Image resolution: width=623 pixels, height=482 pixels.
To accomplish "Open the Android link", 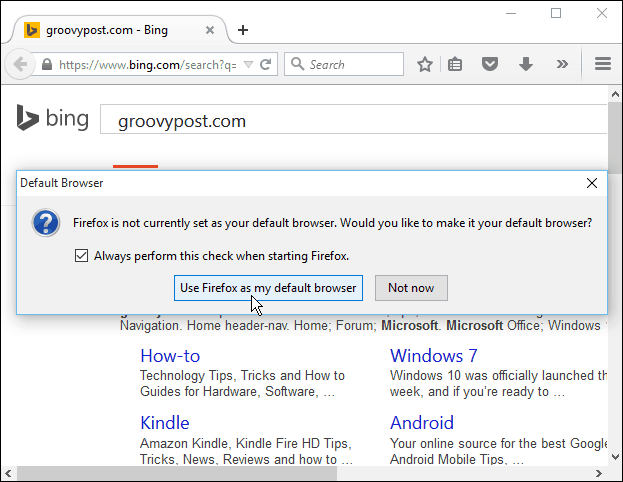I will 422,423.
